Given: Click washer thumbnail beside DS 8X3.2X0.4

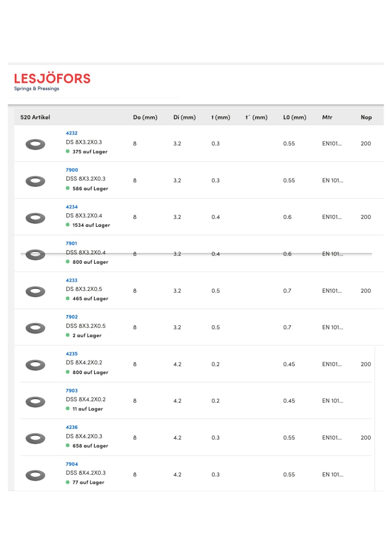Looking at the screenshot, I should [x=35, y=217].
